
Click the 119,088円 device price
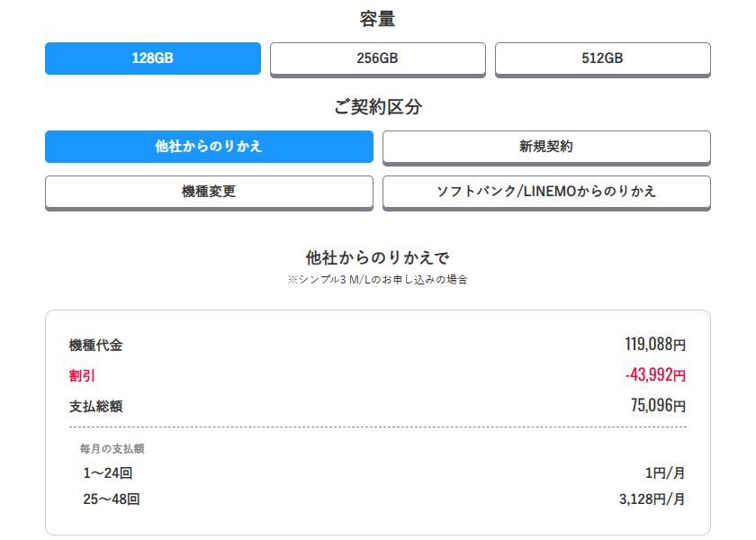[x=655, y=344]
